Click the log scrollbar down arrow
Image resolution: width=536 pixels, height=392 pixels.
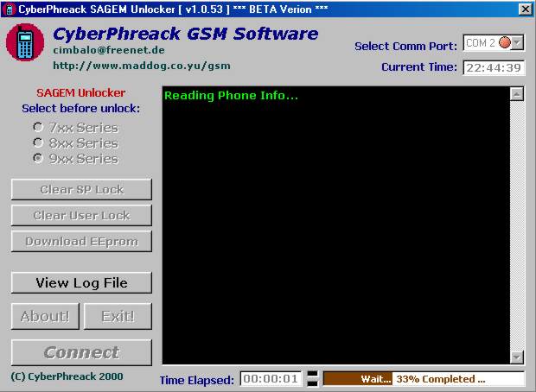[x=517, y=357]
